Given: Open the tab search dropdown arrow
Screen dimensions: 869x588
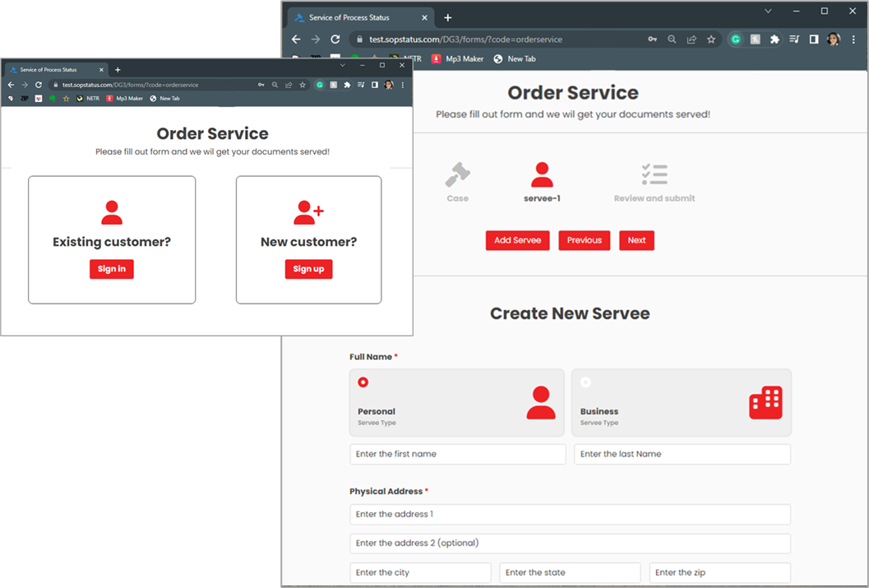Looking at the screenshot, I should [768, 11].
